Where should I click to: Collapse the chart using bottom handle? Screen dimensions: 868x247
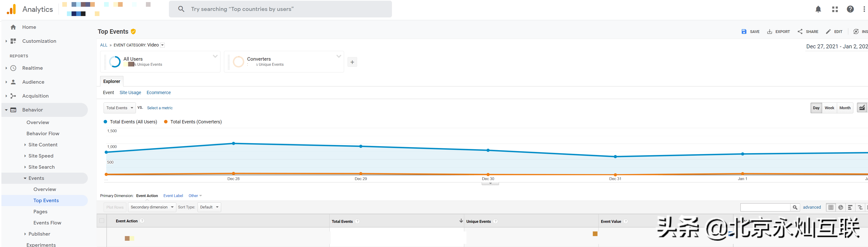[x=490, y=184]
